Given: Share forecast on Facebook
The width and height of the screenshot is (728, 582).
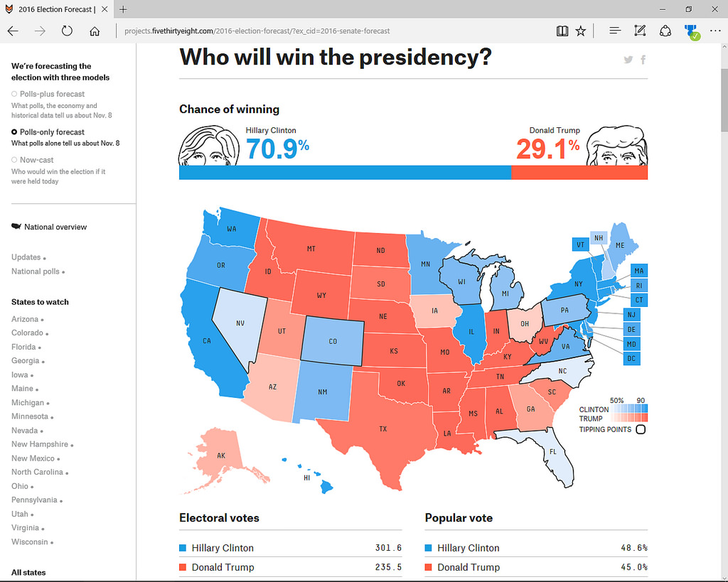Looking at the screenshot, I should [x=643, y=60].
